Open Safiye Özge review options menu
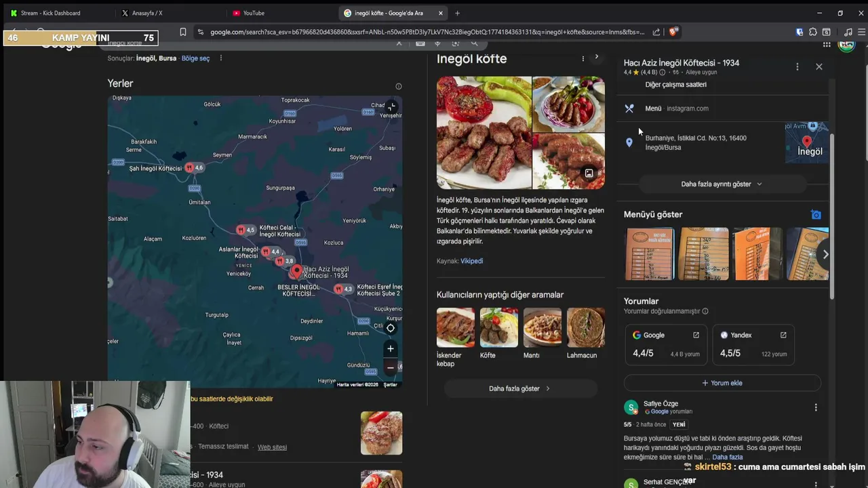Screen dimensions: 868x488 tap(816, 407)
